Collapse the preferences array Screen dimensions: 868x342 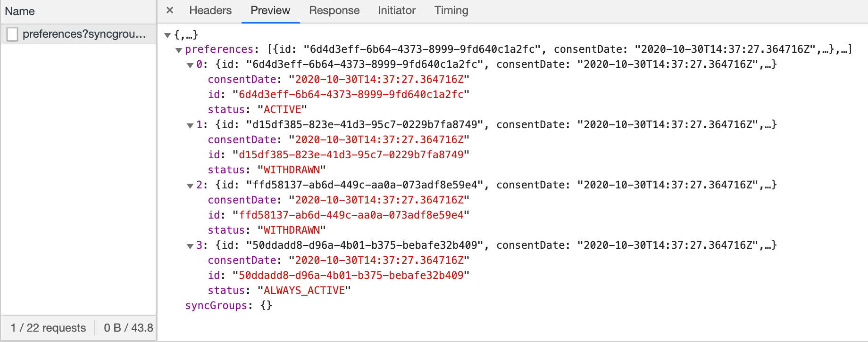[x=179, y=50]
